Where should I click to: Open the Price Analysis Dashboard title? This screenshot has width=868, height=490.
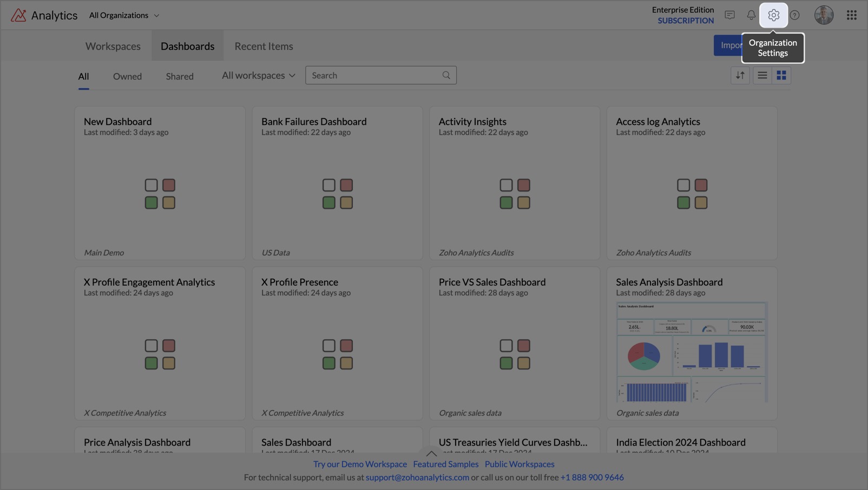click(x=137, y=442)
